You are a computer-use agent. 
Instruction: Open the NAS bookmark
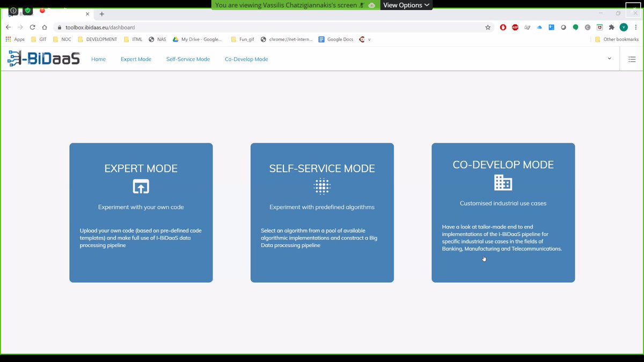[157, 39]
